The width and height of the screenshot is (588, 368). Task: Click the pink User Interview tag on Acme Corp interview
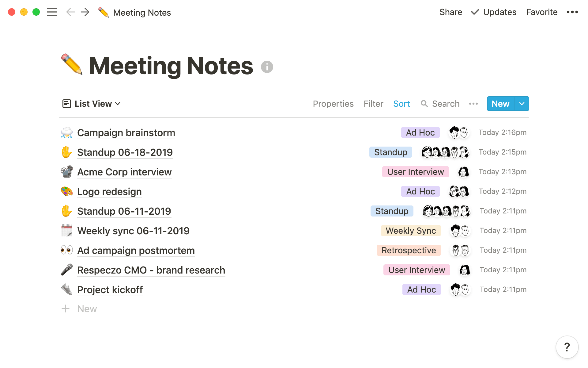tap(415, 172)
